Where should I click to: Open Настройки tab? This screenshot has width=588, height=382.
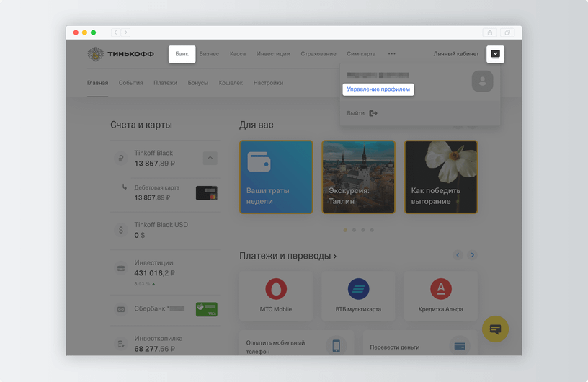tap(268, 83)
